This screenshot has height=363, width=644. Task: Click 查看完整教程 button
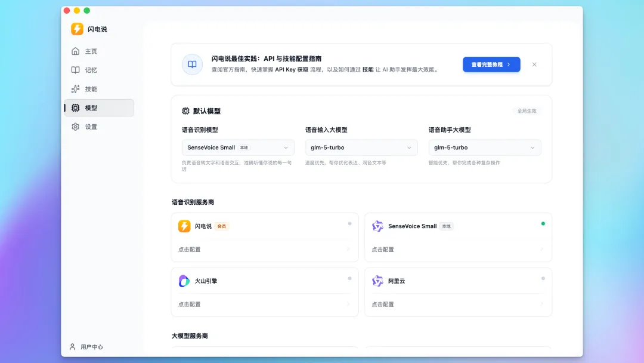[491, 64]
